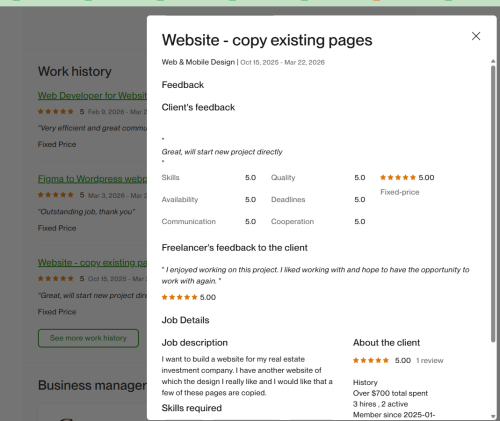
Task: Click the quote Great, will start new project directly in dialog
Action: 222,152
